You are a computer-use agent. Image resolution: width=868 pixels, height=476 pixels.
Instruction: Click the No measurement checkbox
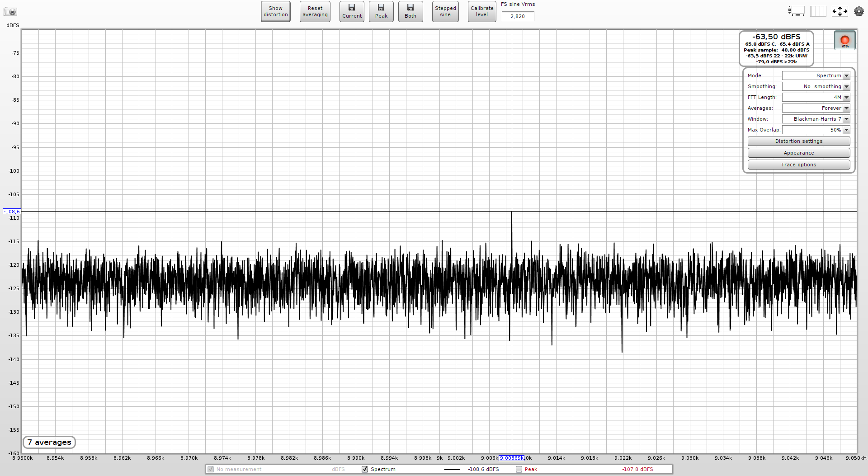pos(211,469)
